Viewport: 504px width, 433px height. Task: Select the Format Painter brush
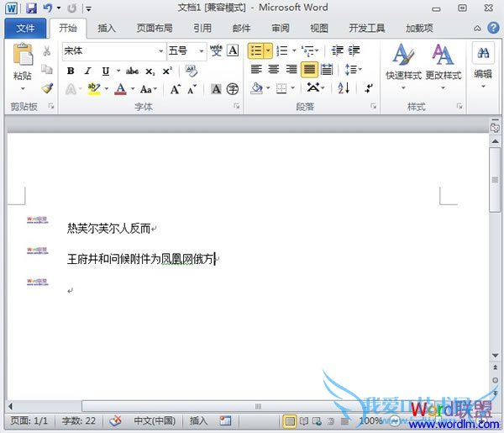pyautogui.click(x=47, y=87)
